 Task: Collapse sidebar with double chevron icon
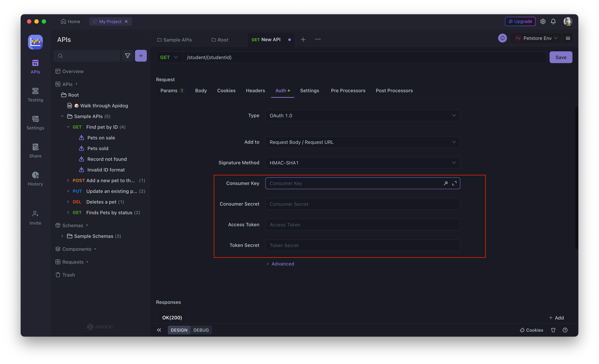[159, 330]
